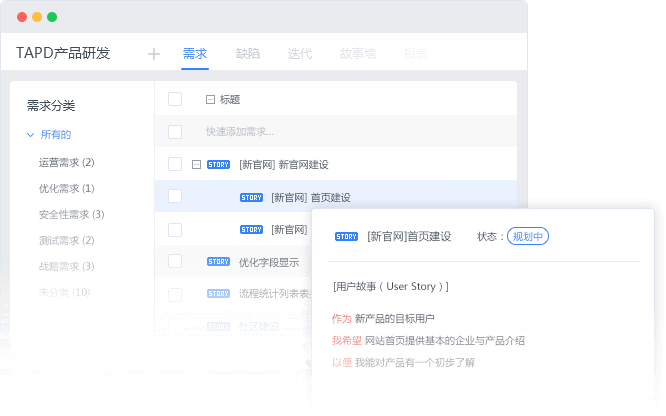
Task: Open the [新官网] 新官网建设 story
Action: coord(284,164)
